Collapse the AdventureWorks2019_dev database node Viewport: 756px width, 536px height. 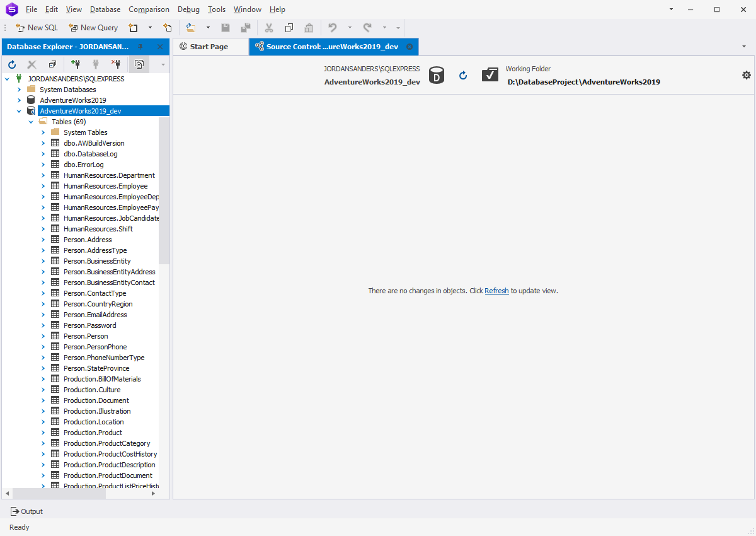(x=19, y=111)
